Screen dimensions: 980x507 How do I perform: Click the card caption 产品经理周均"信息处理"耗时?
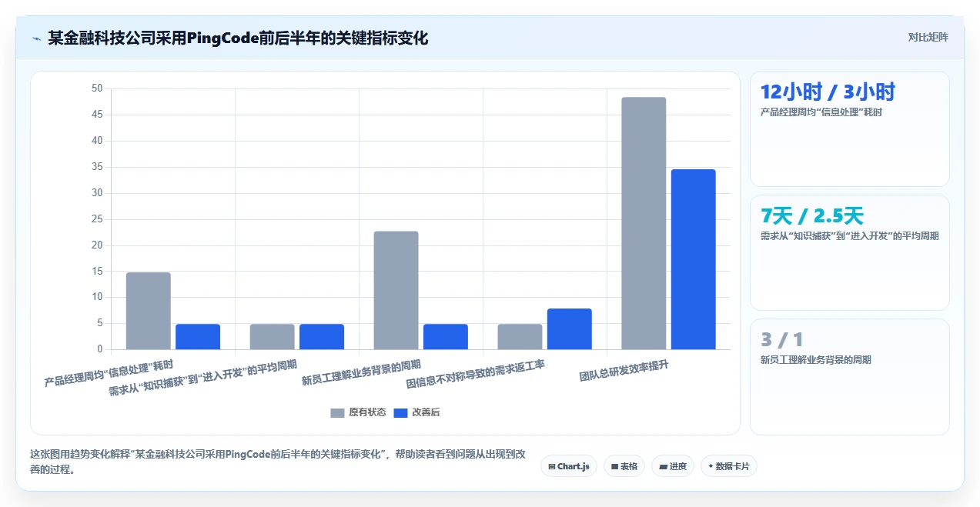point(821,112)
